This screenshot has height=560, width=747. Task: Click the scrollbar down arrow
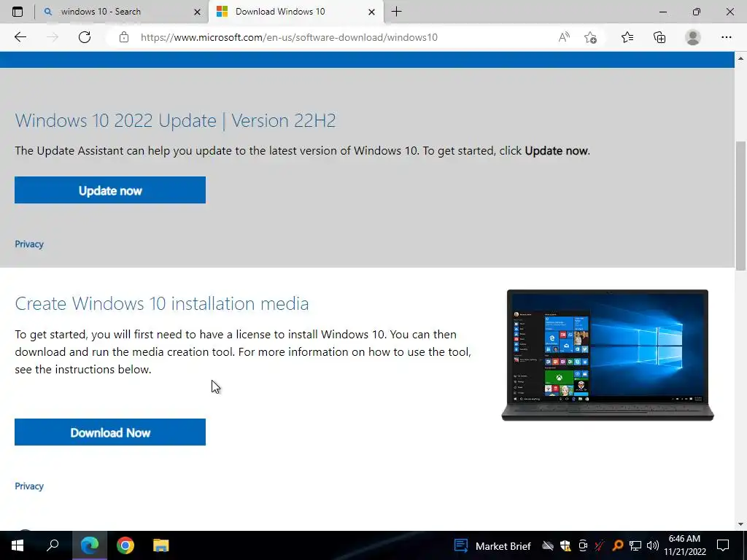pyautogui.click(x=741, y=524)
